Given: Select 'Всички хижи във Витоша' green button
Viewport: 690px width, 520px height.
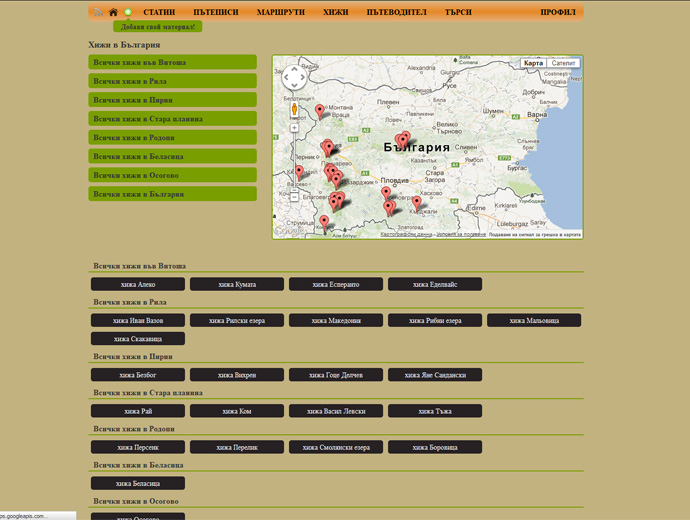Looking at the screenshot, I should coord(172,62).
